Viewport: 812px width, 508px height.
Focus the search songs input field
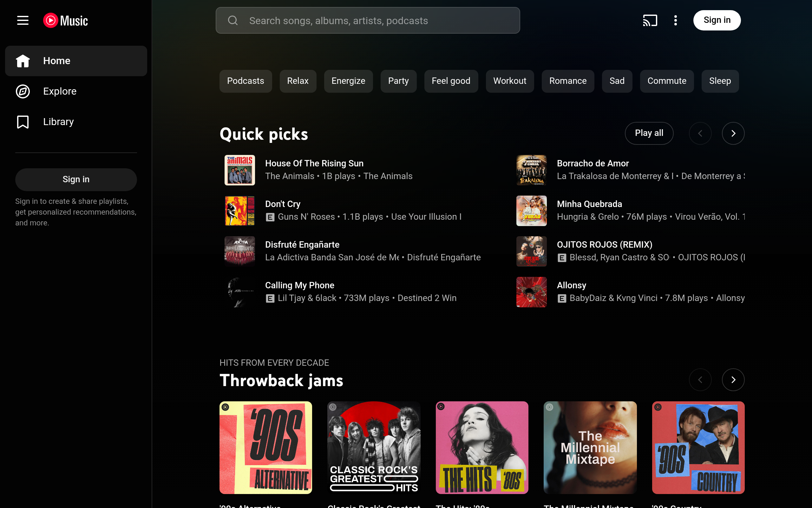click(368, 21)
